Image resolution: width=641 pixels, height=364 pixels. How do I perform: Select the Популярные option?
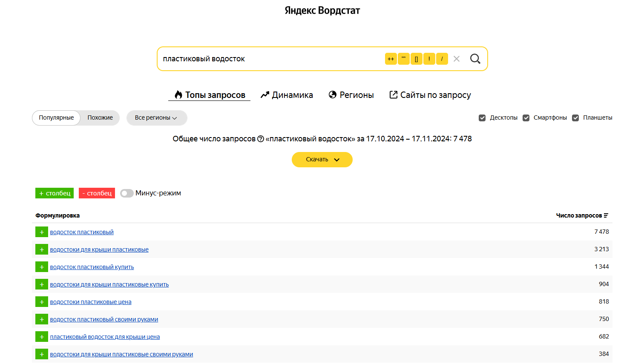pos(56,118)
